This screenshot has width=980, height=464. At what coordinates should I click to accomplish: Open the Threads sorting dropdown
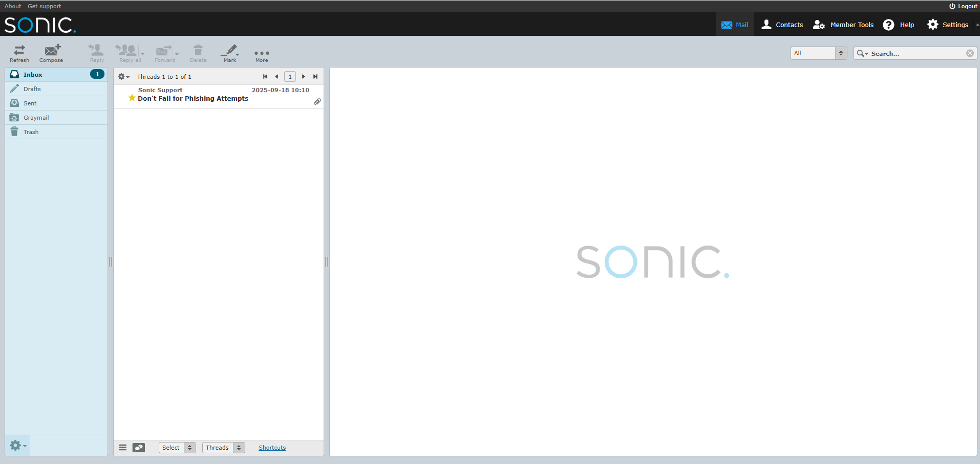click(x=223, y=447)
